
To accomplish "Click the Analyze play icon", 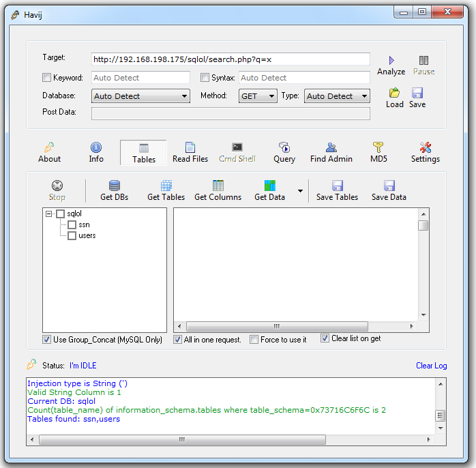I will pyautogui.click(x=391, y=60).
